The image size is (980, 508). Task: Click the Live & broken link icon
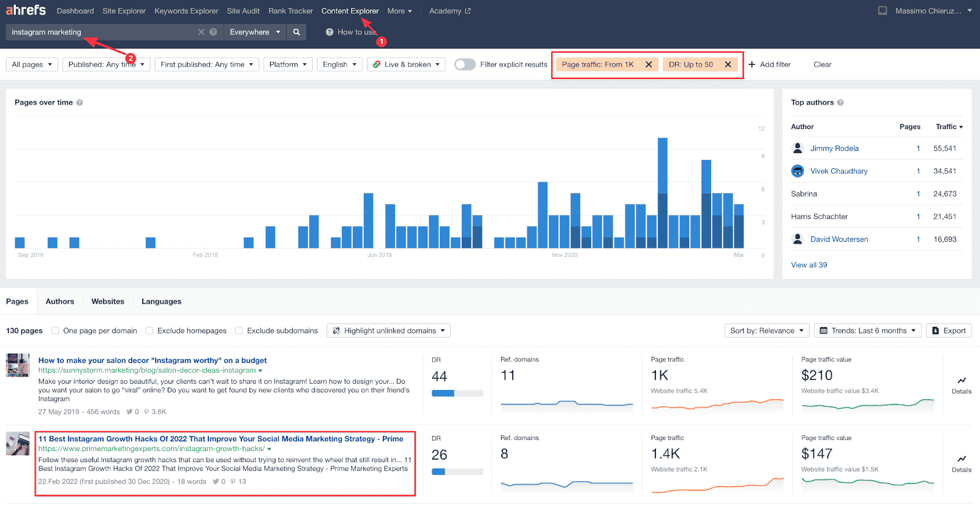[377, 64]
